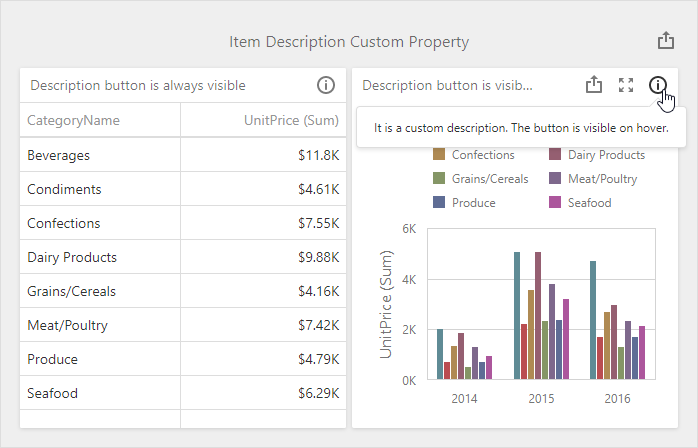Image resolution: width=698 pixels, height=448 pixels.
Task: Click the Seafood legend marker
Action: tap(555, 203)
